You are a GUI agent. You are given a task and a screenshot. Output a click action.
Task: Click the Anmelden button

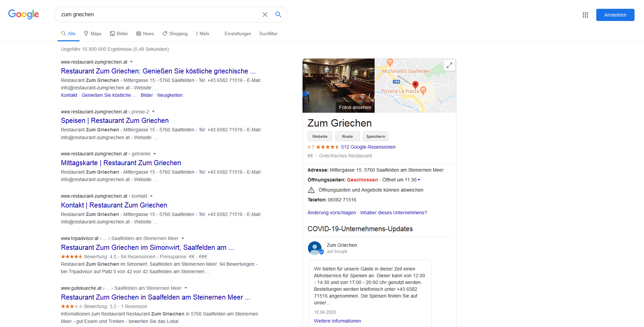(x=615, y=15)
